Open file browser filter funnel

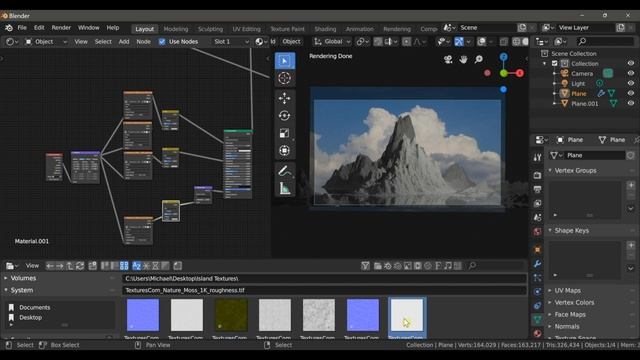tap(365, 266)
